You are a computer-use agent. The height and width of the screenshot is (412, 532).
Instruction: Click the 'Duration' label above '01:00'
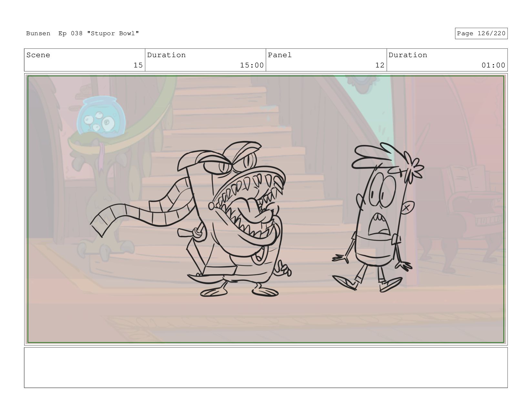(x=408, y=55)
